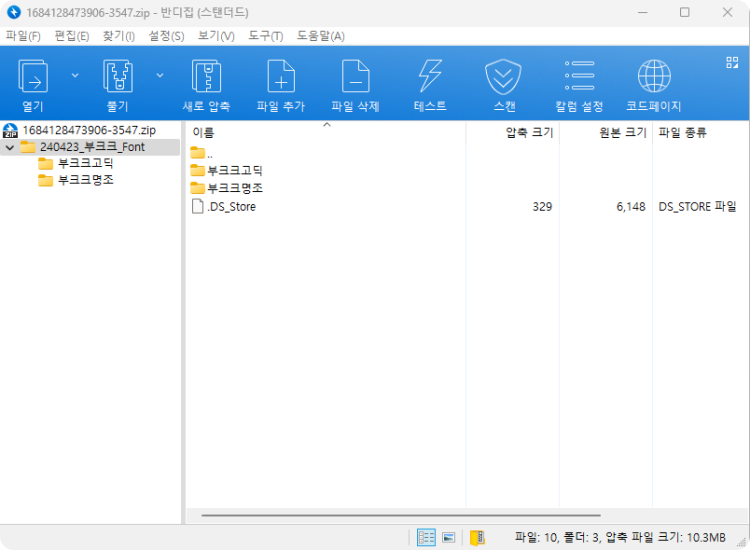
Task: Click the 열기 (Open) toolbar icon
Action: [33, 76]
